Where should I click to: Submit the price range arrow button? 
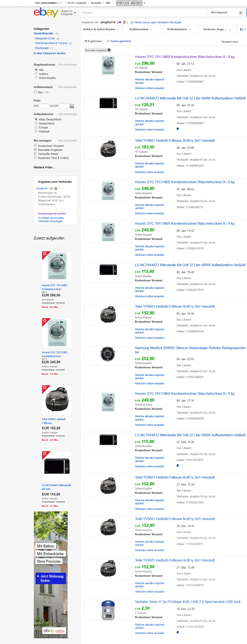pos(72,106)
